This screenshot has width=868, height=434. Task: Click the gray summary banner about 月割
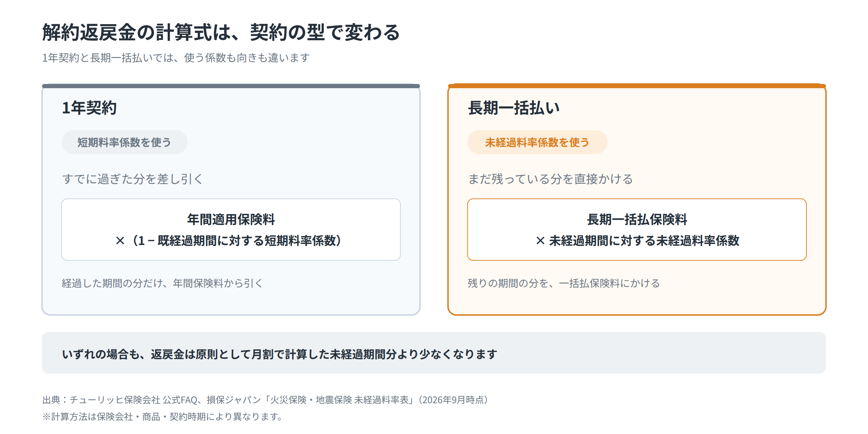coord(434,353)
